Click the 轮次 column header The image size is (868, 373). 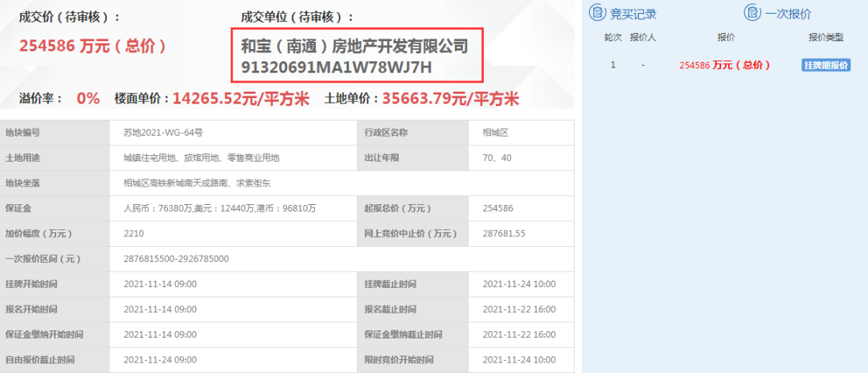612,38
